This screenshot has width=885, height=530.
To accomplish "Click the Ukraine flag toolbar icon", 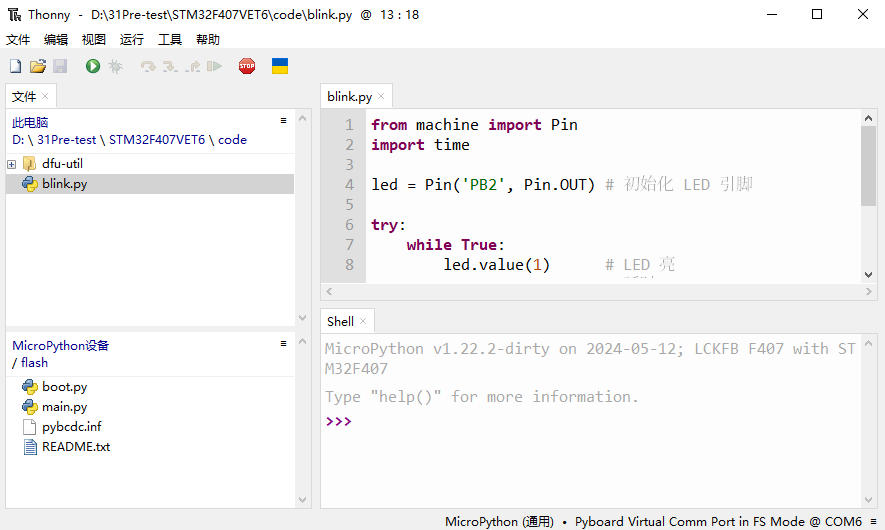I will pyautogui.click(x=280, y=66).
